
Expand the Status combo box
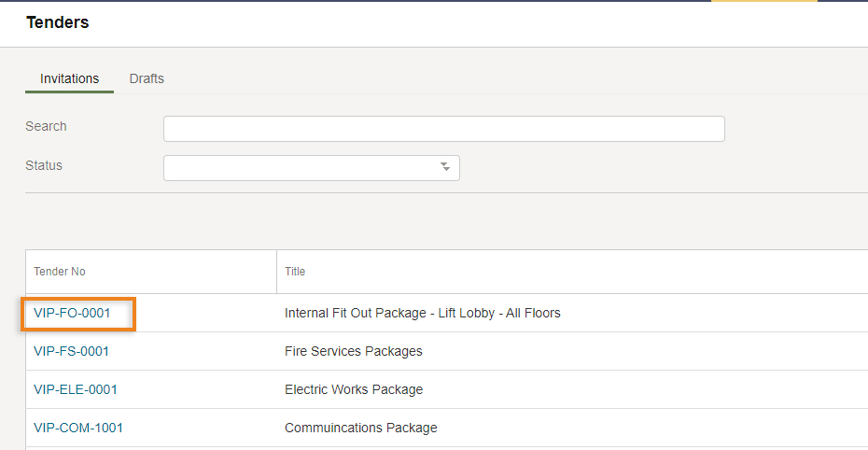(312, 168)
